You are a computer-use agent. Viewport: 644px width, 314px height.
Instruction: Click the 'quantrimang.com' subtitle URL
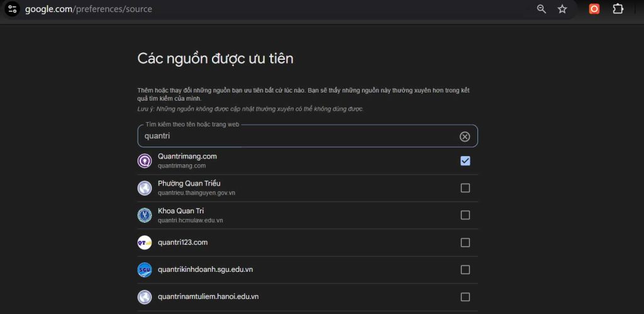click(x=182, y=166)
